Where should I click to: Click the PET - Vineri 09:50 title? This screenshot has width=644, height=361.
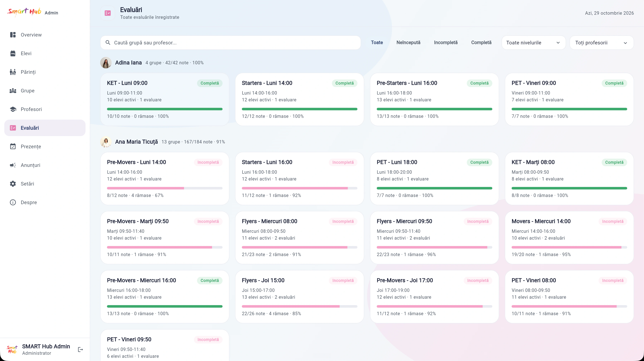pos(129,340)
